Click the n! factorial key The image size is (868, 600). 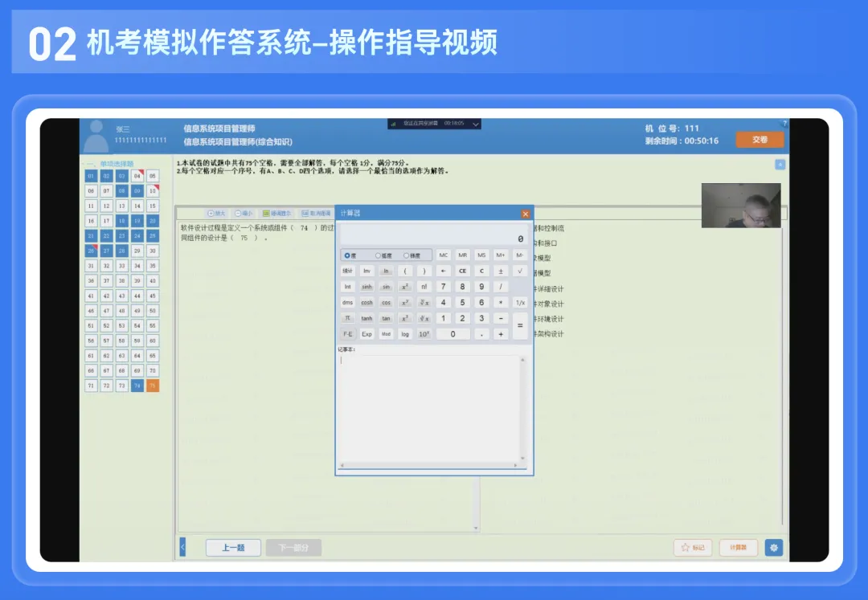tap(424, 287)
